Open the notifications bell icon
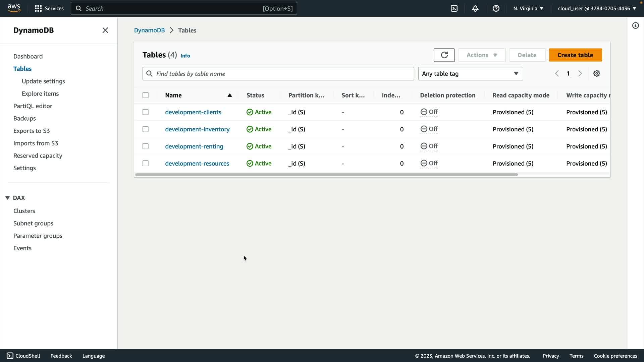 click(475, 8)
